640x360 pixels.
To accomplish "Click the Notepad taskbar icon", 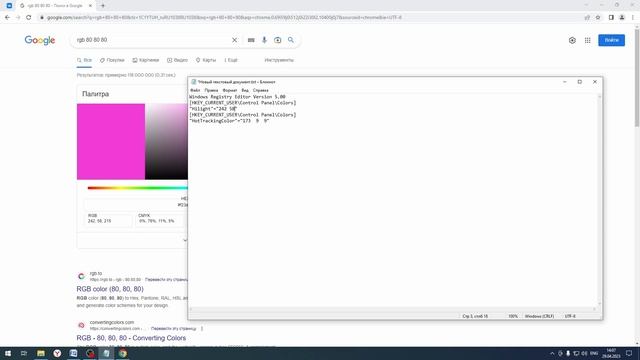I will pyautogui.click(x=106, y=353).
